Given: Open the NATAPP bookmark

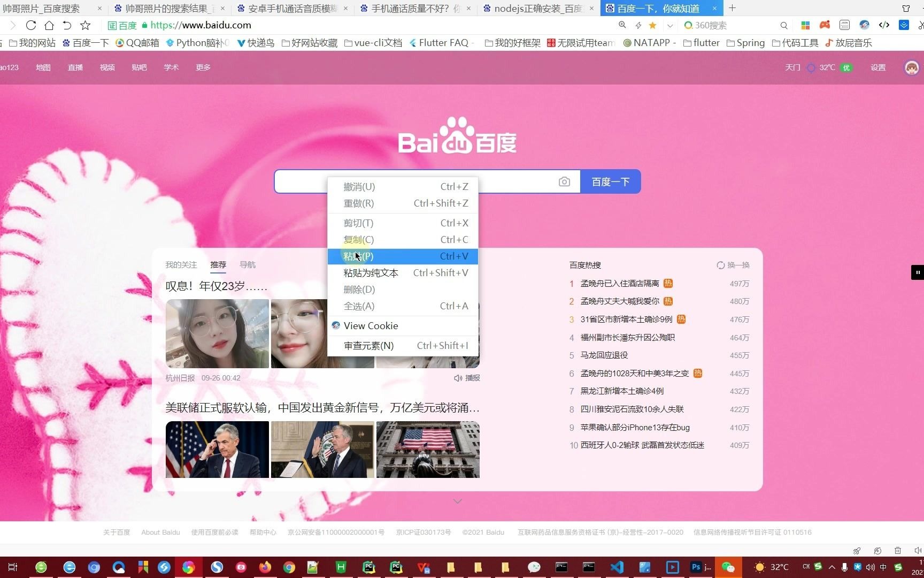Looking at the screenshot, I should click(x=649, y=43).
